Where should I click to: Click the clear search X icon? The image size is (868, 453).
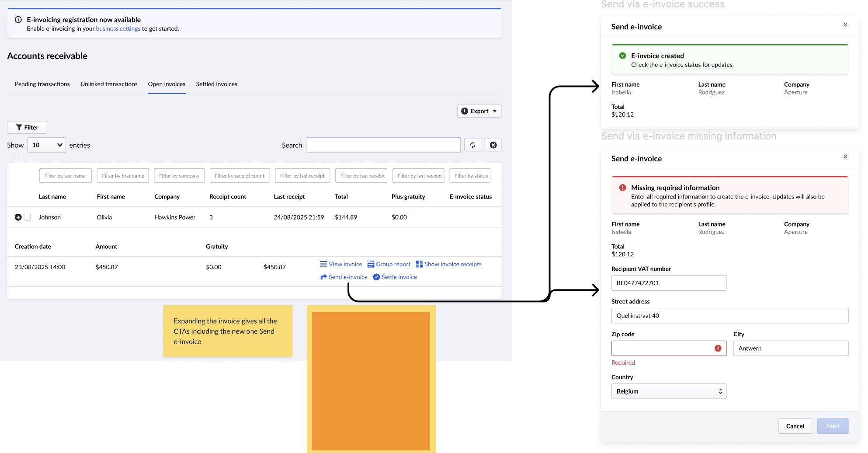[493, 145]
